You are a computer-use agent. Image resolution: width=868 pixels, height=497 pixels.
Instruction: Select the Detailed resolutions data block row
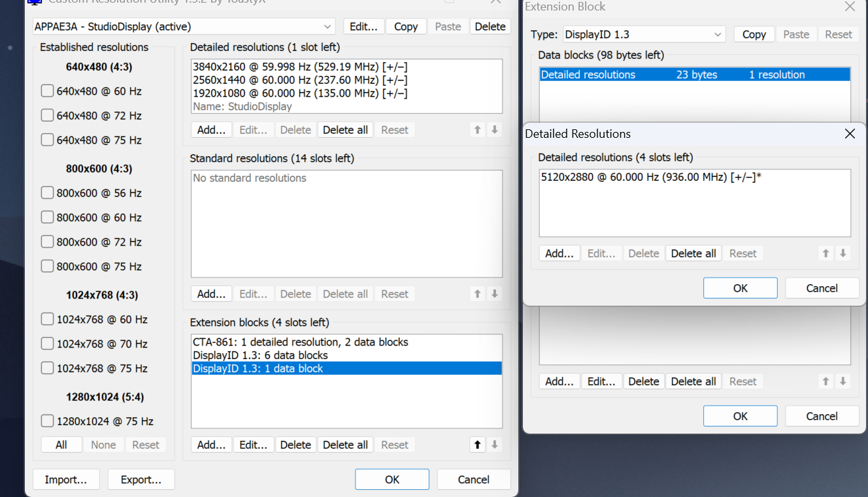(x=694, y=75)
